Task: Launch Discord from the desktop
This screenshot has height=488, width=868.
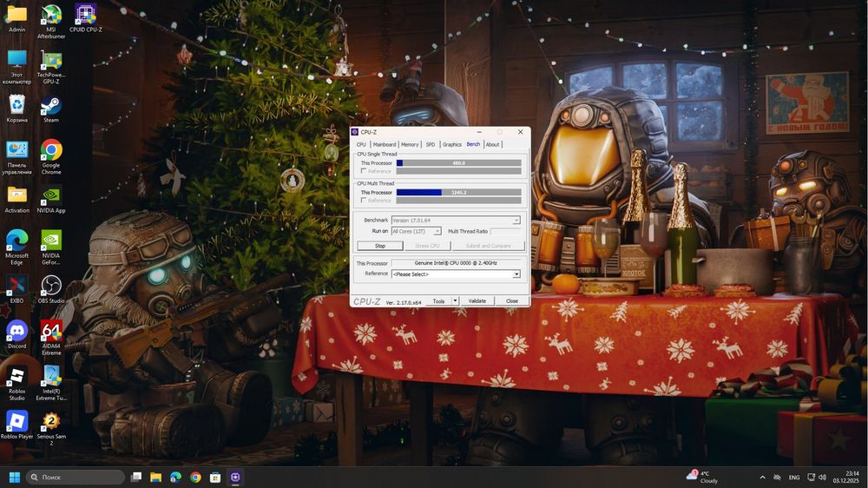Action: click(16, 334)
